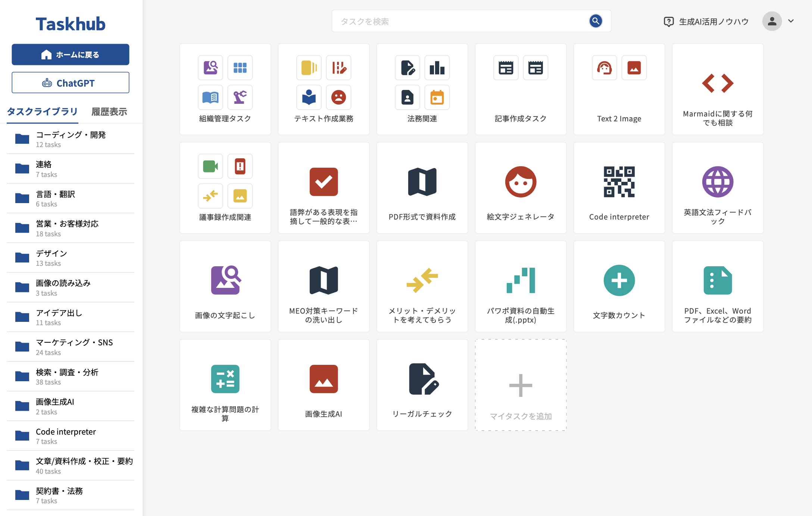Select the 文字数カウント task
Image resolution: width=812 pixels, height=516 pixels.
pyautogui.click(x=619, y=287)
